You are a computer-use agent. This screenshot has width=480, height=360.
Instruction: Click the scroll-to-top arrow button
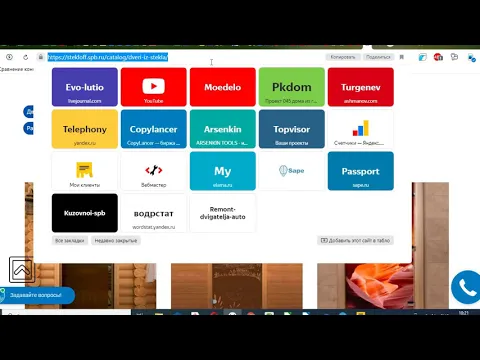click(x=22, y=269)
